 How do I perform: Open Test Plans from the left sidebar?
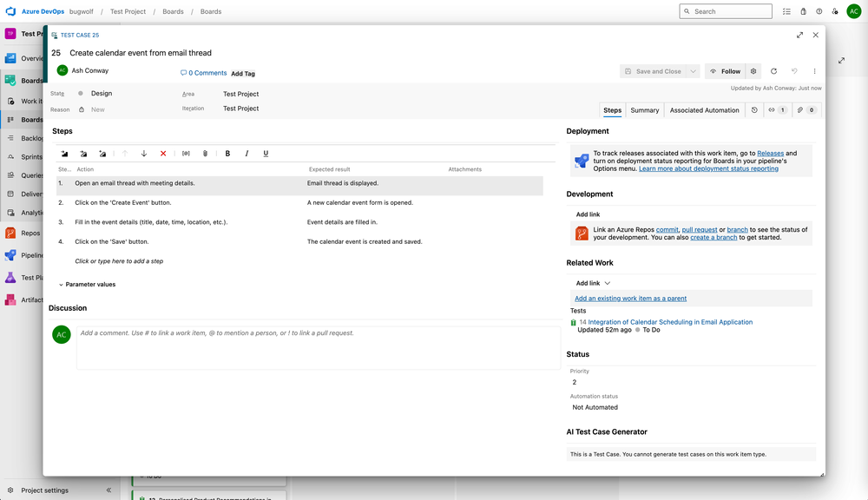pos(10,277)
